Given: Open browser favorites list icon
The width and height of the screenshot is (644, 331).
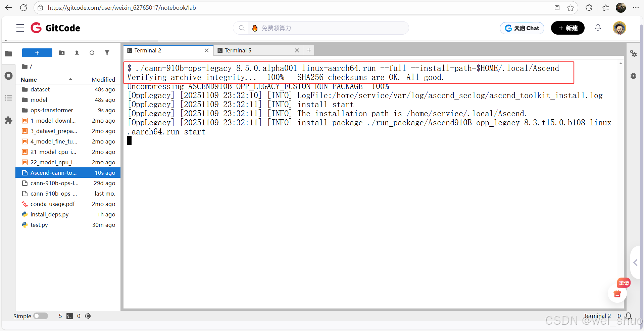Looking at the screenshot, I should pos(606,8).
